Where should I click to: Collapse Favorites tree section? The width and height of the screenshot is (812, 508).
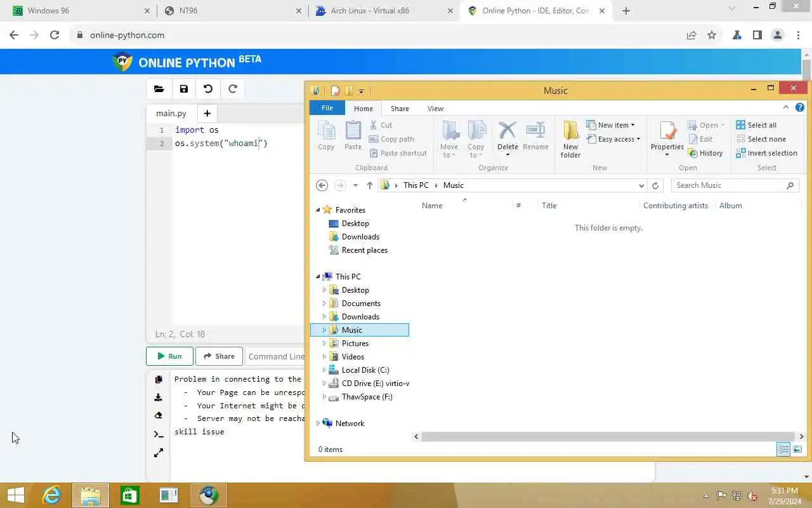click(318, 210)
